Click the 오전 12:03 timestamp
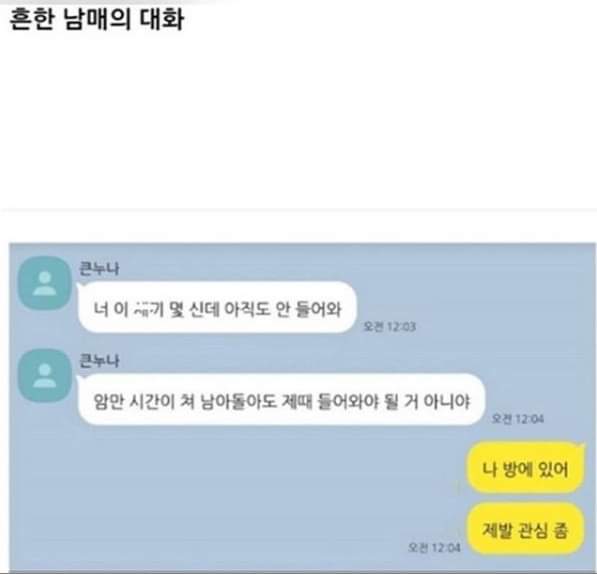 389,326
